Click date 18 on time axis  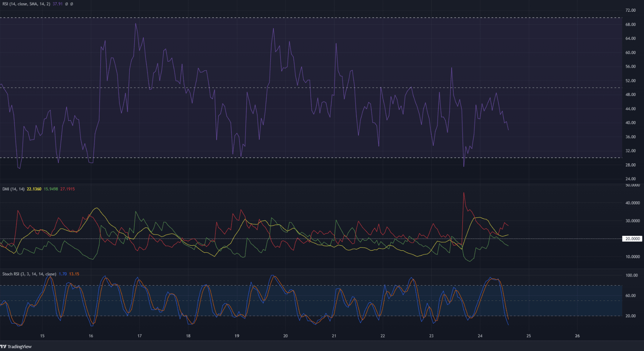(188, 336)
